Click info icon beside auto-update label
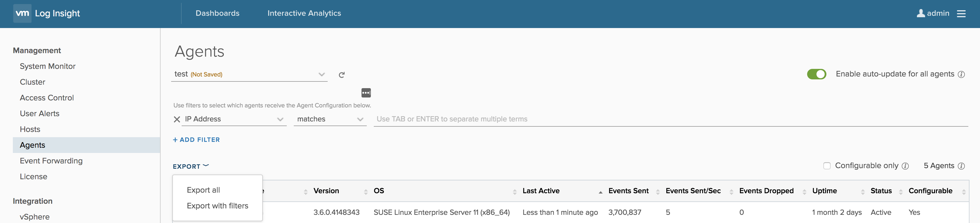The height and width of the screenshot is (223, 980). 961,75
